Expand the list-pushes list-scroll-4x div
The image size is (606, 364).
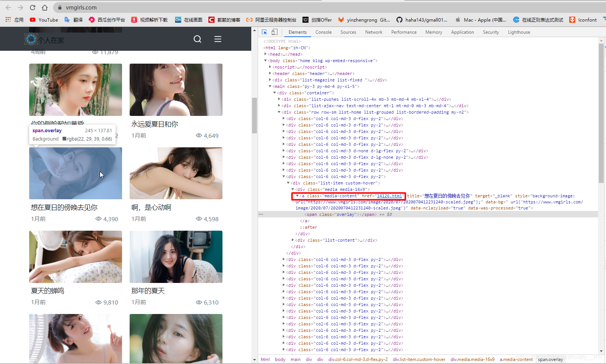(x=279, y=99)
